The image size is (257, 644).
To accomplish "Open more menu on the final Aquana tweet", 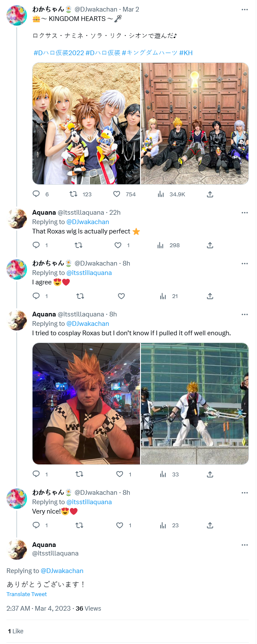I will (x=245, y=545).
